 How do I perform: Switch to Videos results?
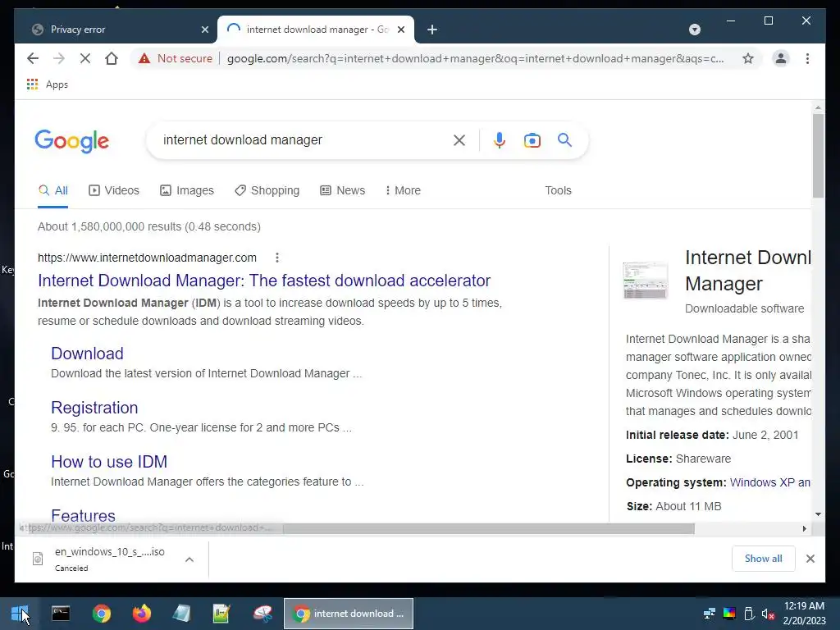point(113,190)
